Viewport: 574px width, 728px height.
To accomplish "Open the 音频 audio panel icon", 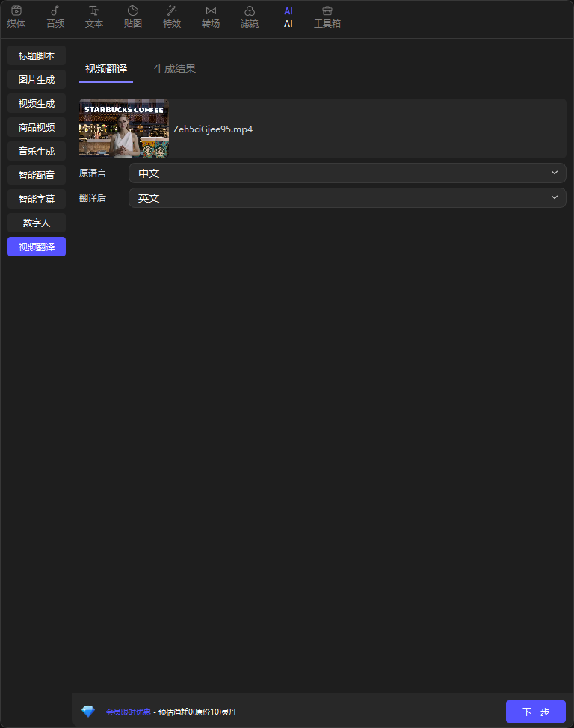I will coord(55,11).
